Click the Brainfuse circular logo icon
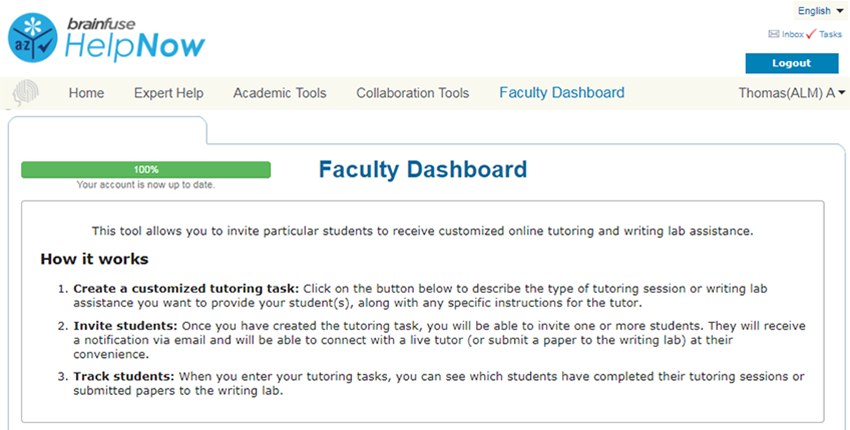Viewport: 850px width, 430px height. coord(32,39)
